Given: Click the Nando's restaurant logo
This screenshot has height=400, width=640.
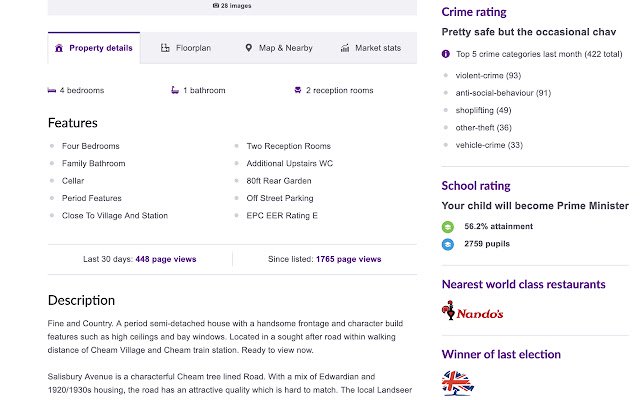Looking at the screenshot, I should [x=472, y=311].
